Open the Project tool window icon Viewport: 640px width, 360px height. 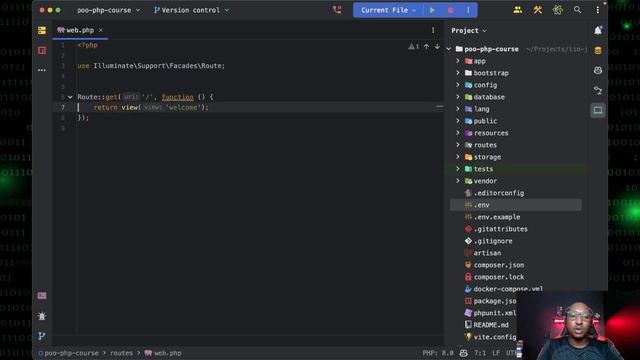tap(42, 30)
